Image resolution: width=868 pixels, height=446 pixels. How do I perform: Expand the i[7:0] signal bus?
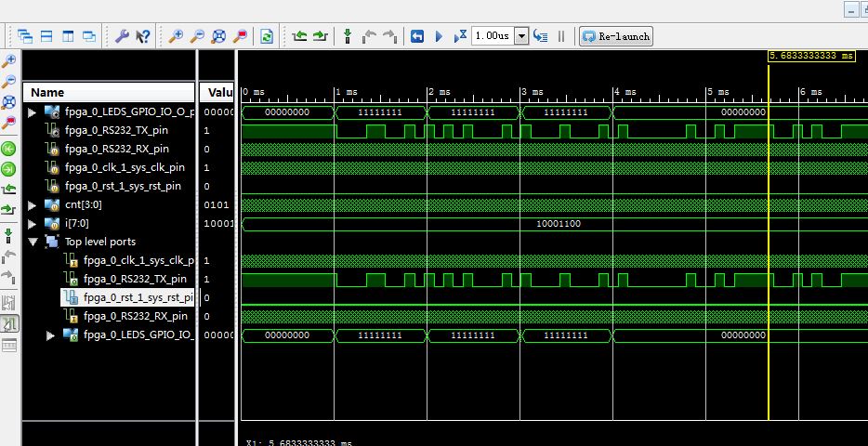tap(33, 223)
